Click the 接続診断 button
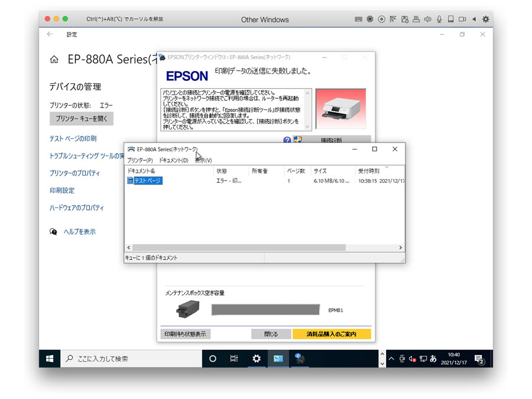The width and height of the screenshot is (532, 399). 331,140
